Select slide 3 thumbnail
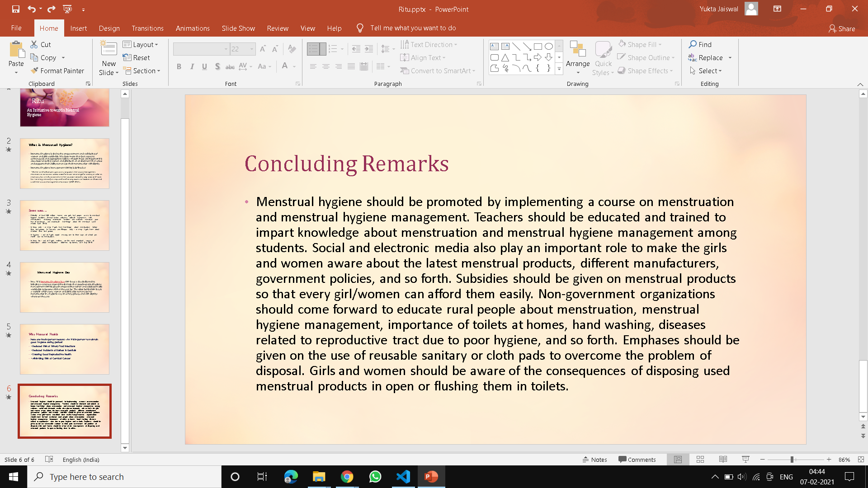Viewport: 868px width, 488px height. coord(65,225)
